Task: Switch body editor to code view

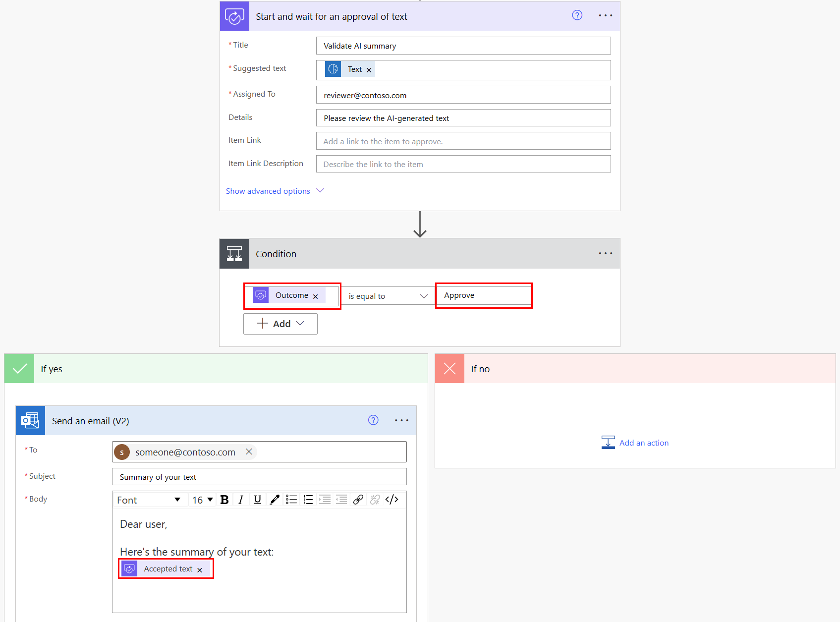Action: tap(392, 500)
